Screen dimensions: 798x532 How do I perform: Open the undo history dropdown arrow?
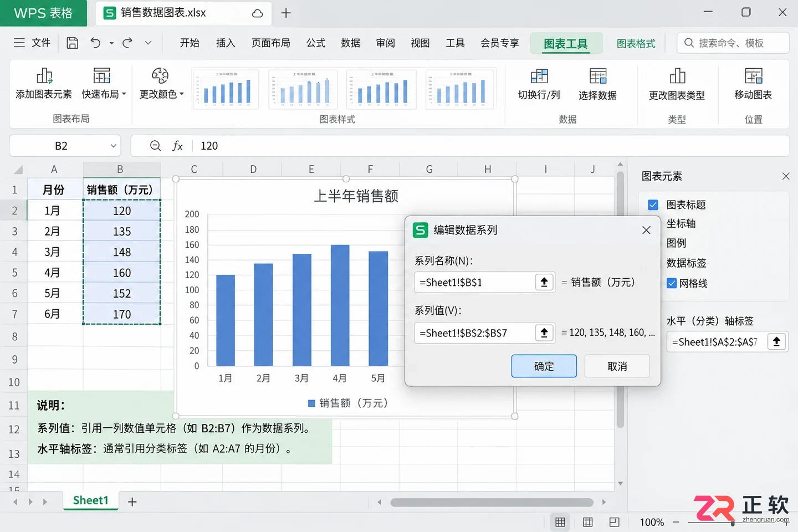[111, 43]
